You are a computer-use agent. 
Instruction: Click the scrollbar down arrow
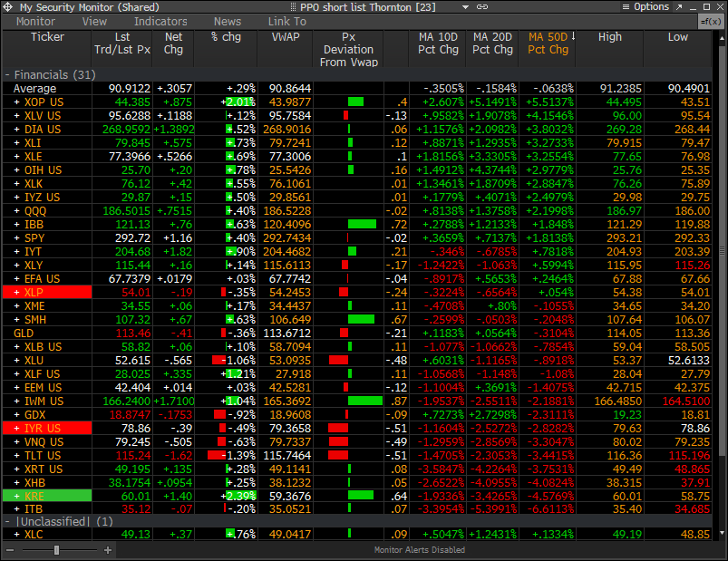(722, 533)
